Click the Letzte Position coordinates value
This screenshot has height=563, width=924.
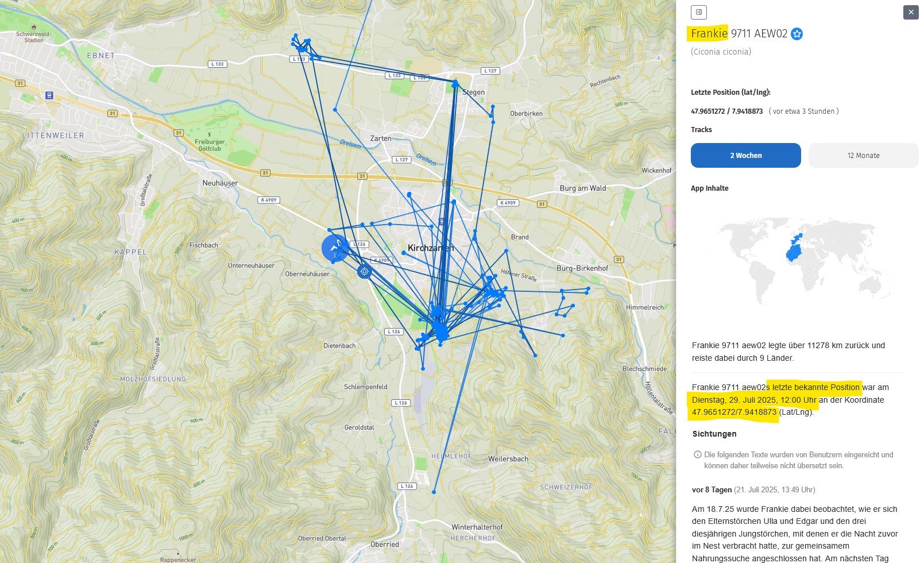[x=726, y=111]
